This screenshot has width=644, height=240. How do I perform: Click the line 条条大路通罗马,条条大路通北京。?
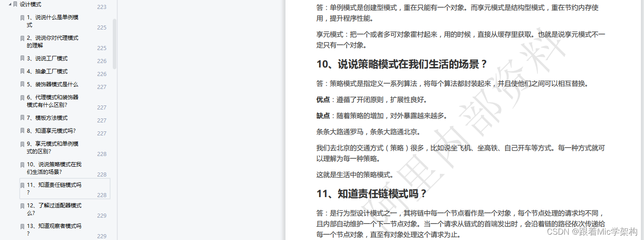(368, 132)
